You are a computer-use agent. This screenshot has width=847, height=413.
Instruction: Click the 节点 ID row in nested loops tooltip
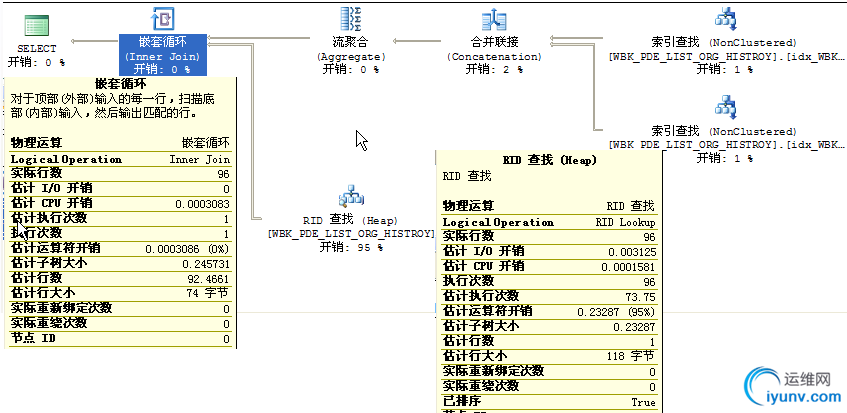coord(120,339)
